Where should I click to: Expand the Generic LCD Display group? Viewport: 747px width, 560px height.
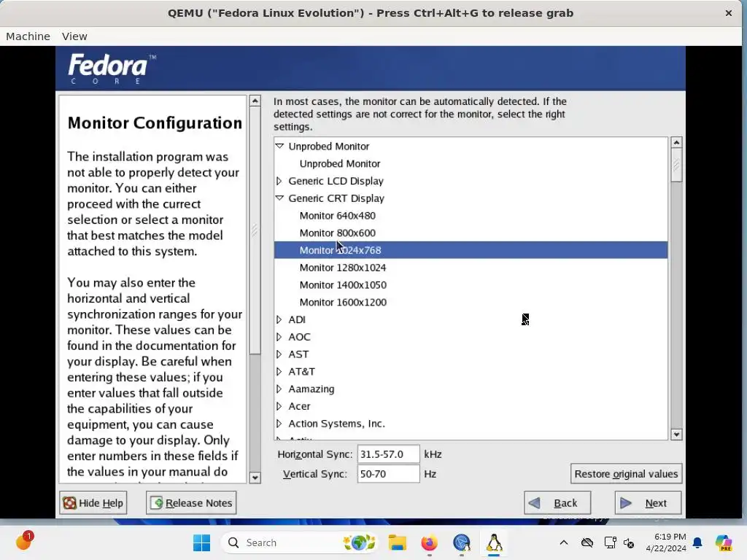(x=279, y=181)
